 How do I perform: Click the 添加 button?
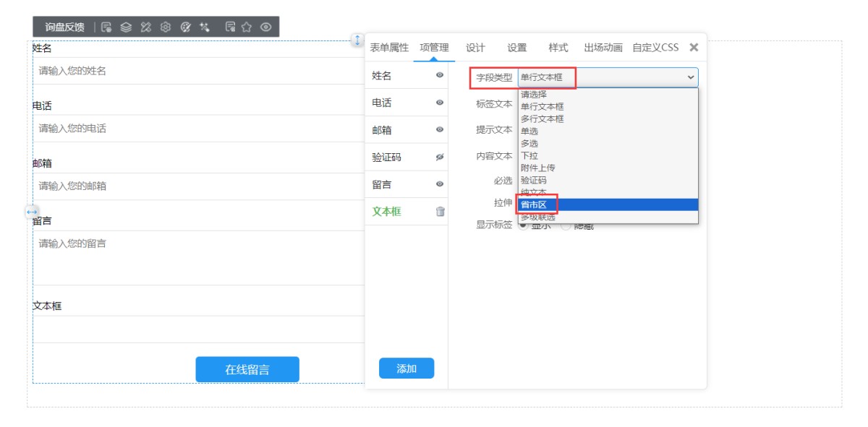point(407,368)
